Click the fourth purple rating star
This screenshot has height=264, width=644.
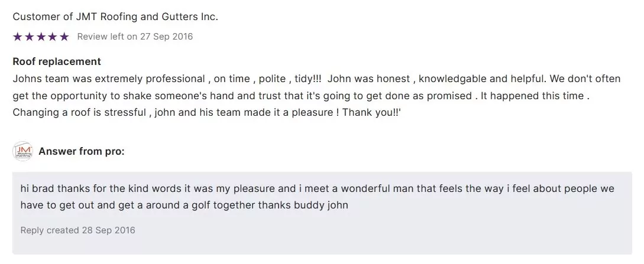click(52, 37)
